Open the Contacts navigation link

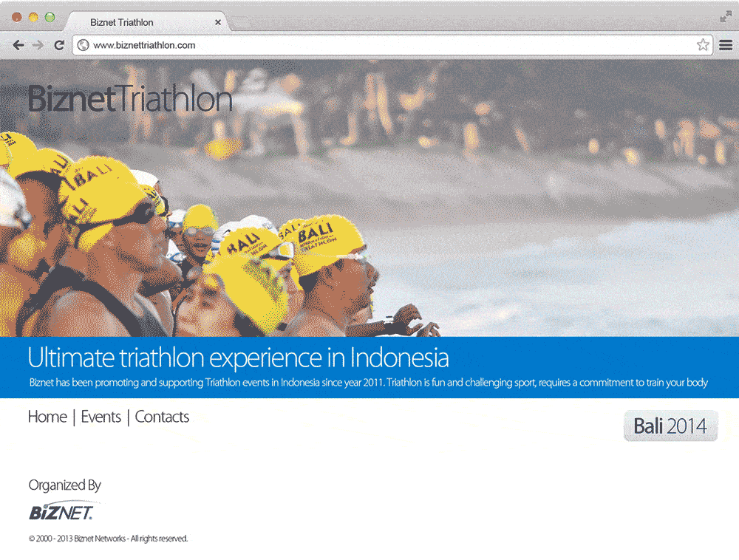coord(162,417)
